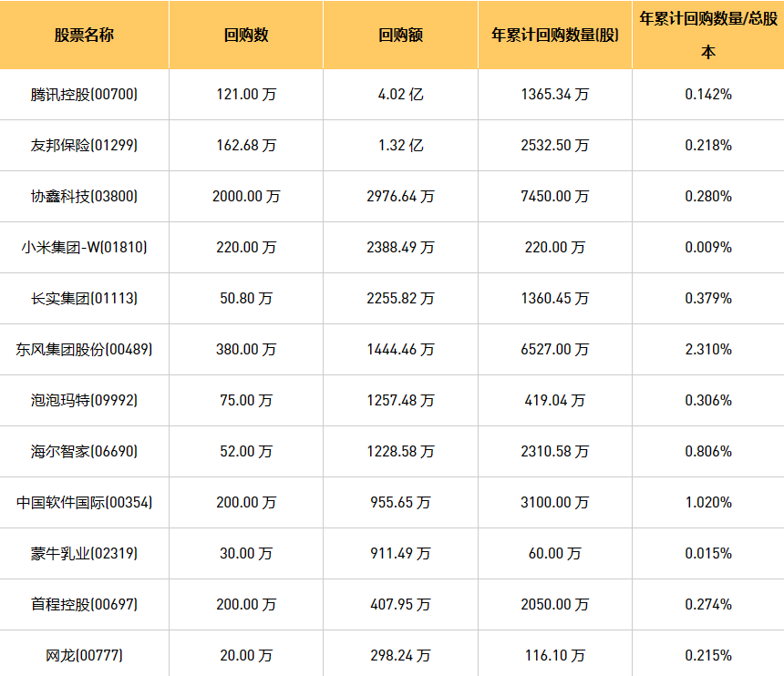Click 中国软件国际(00354) stock name

[x=84, y=502]
